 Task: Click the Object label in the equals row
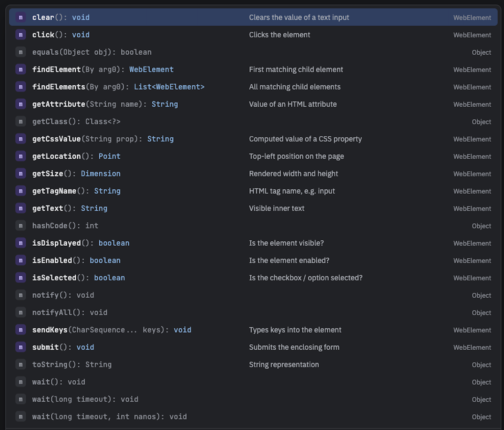pos(481,52)
